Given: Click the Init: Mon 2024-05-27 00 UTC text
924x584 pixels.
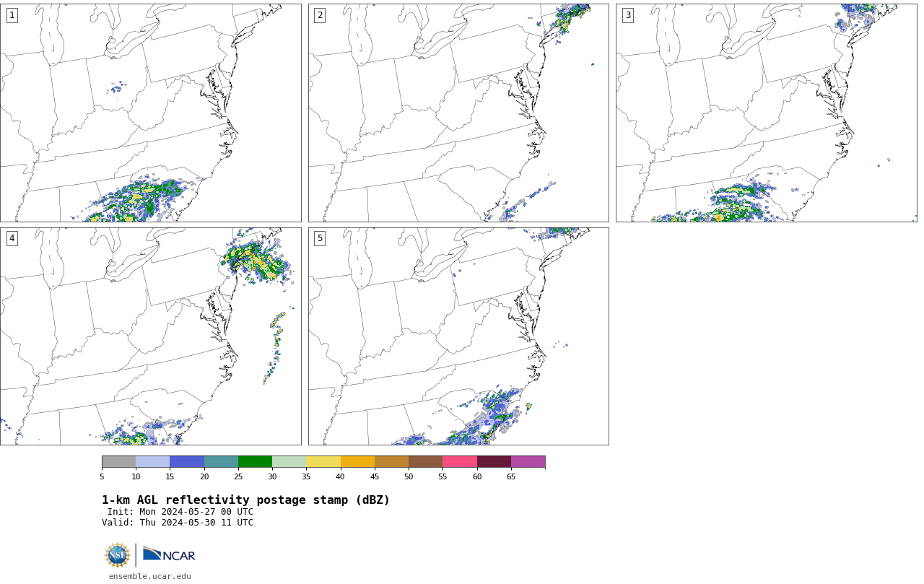Looking at the screenshot, I should click(180, 512).
